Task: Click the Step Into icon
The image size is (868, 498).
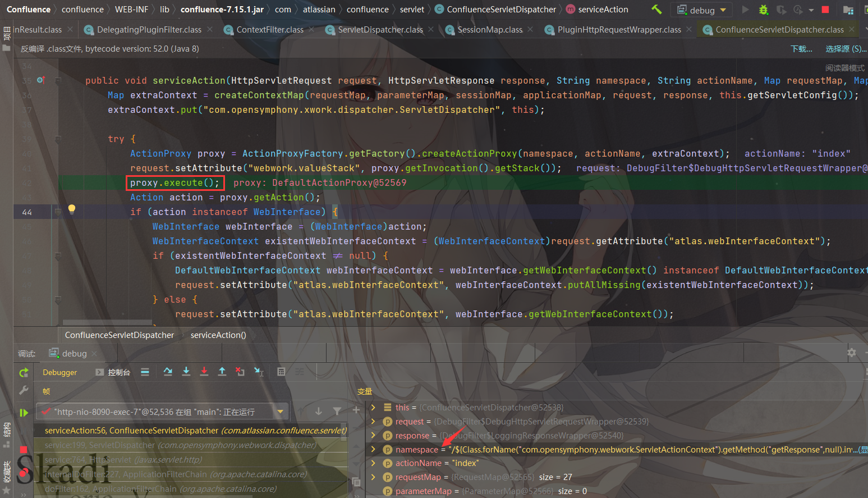Action: (186, 372)
